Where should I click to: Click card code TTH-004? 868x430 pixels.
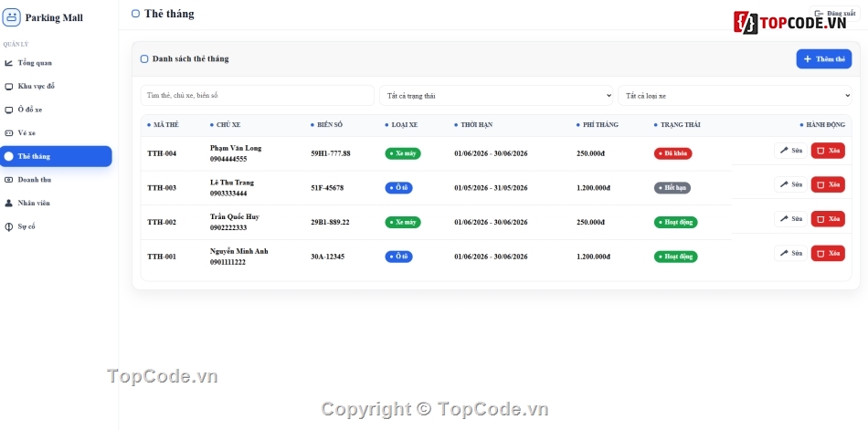pyautogui.click(x=162, y=153)
